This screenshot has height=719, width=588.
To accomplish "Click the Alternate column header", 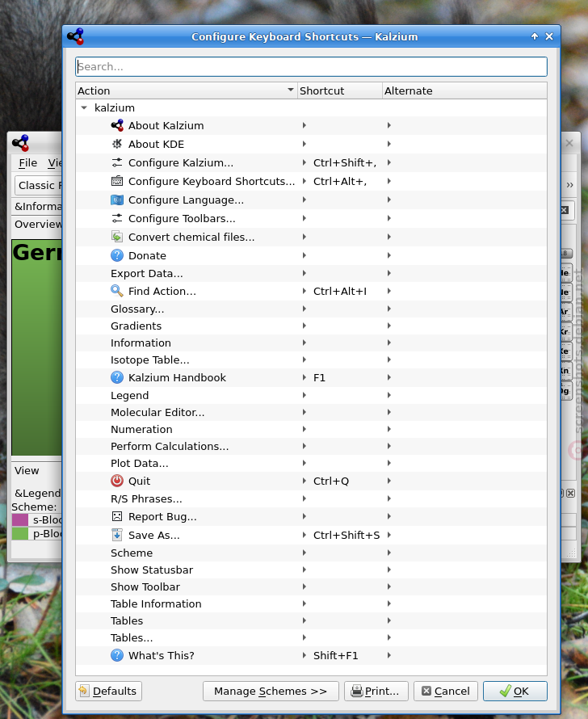I will pos(464,90).
